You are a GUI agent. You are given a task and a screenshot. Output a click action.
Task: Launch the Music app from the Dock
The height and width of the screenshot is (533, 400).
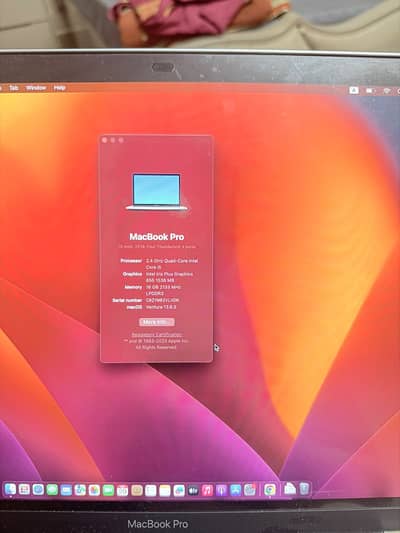tap(207, 490)
